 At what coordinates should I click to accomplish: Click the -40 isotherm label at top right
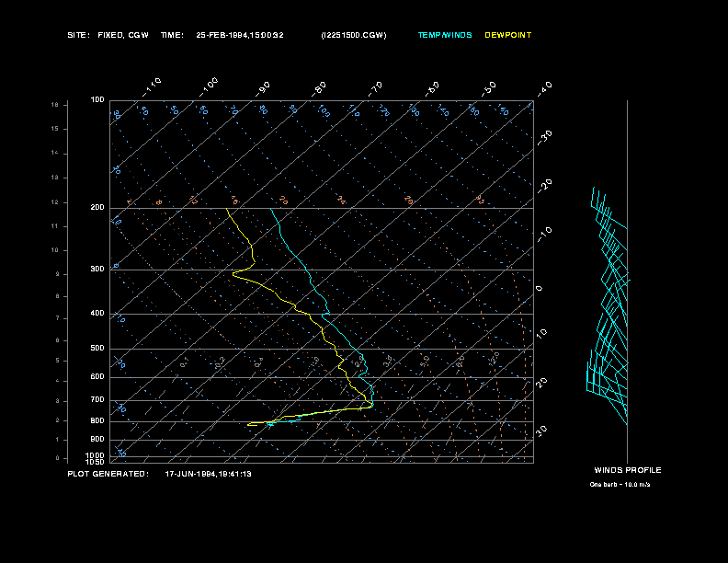[x=544, y=89]
